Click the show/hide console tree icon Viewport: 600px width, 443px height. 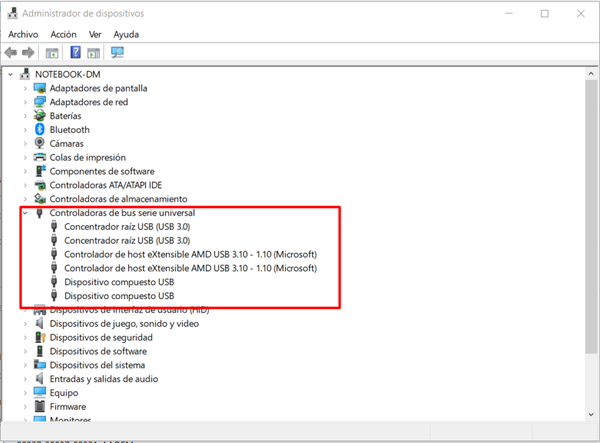(x=52, y=53)
